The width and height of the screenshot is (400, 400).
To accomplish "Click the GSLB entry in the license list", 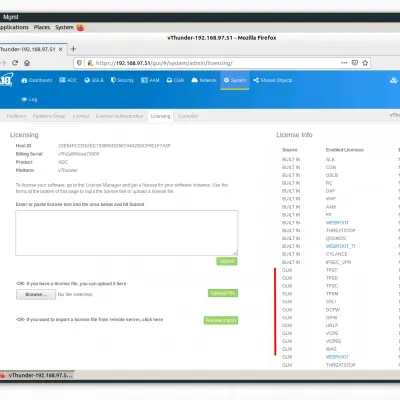I will click(x=332, y=175).
